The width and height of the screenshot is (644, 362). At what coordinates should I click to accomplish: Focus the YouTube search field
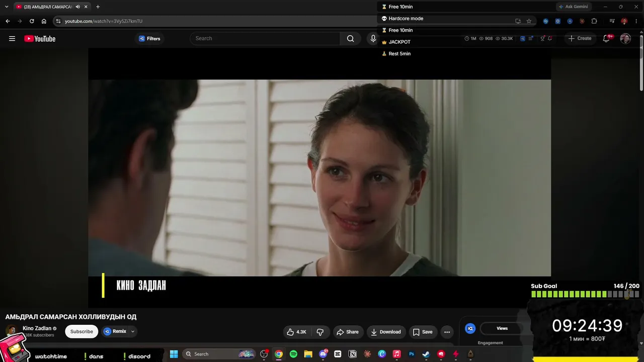point(265,39)
